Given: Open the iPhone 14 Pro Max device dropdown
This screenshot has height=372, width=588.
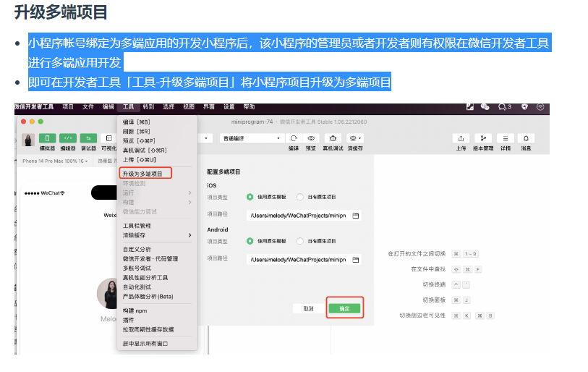Looking at the screenshot, I should [55, 161].
